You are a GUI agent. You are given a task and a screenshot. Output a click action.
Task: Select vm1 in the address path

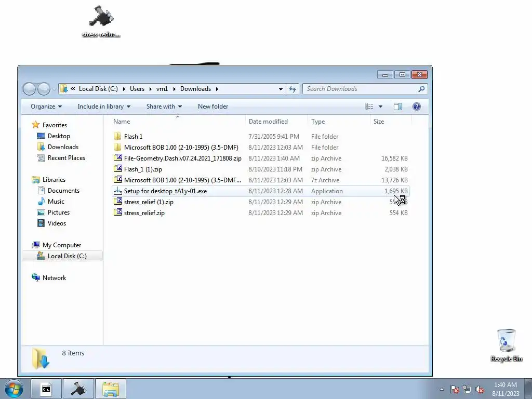point(162,89)
